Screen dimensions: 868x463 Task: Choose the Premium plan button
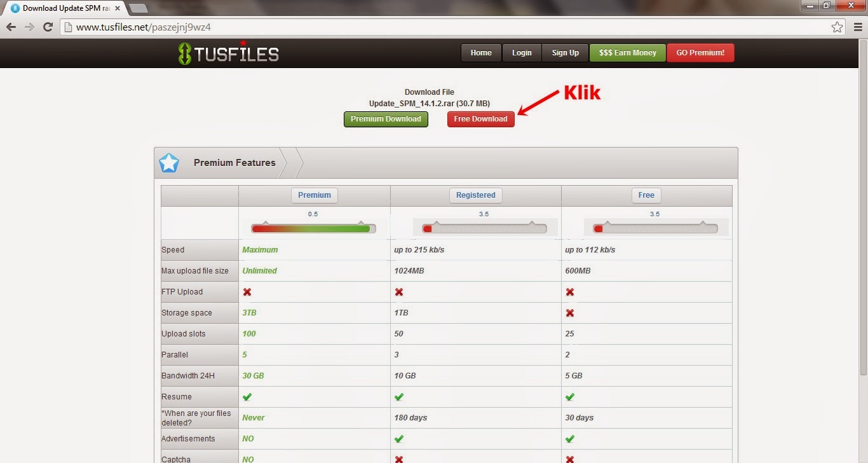pyautogui.click(x=315, y=195)
